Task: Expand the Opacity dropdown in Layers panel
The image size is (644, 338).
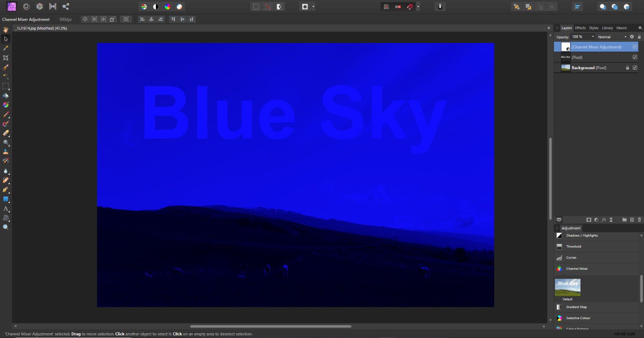Action: point(593,37)
